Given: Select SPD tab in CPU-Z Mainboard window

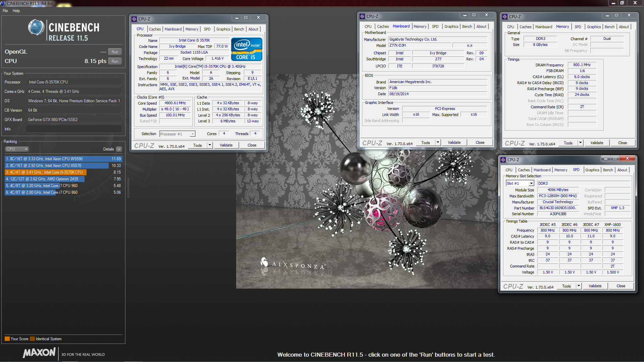Looking at the screenshot, I should point(435,26).
